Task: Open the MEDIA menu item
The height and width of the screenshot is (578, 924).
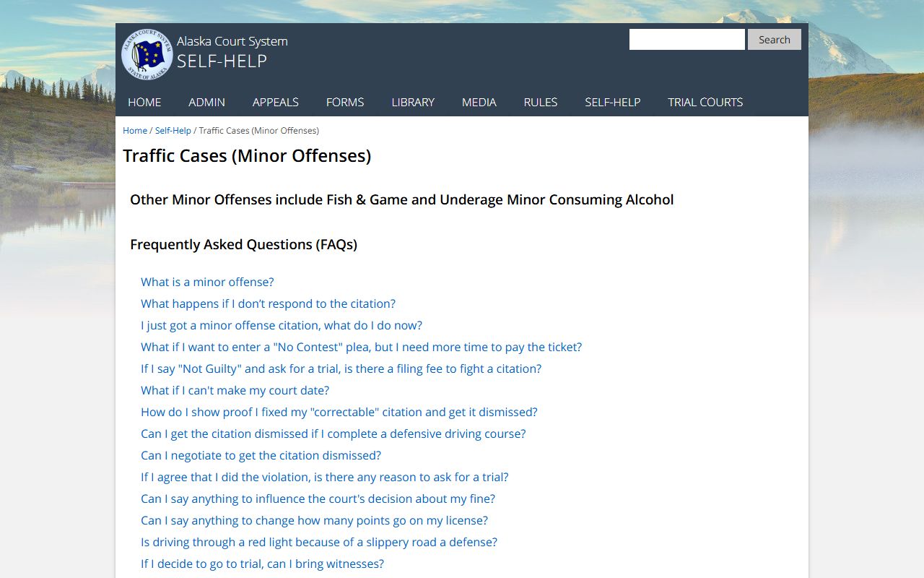Action: [479, 102]
